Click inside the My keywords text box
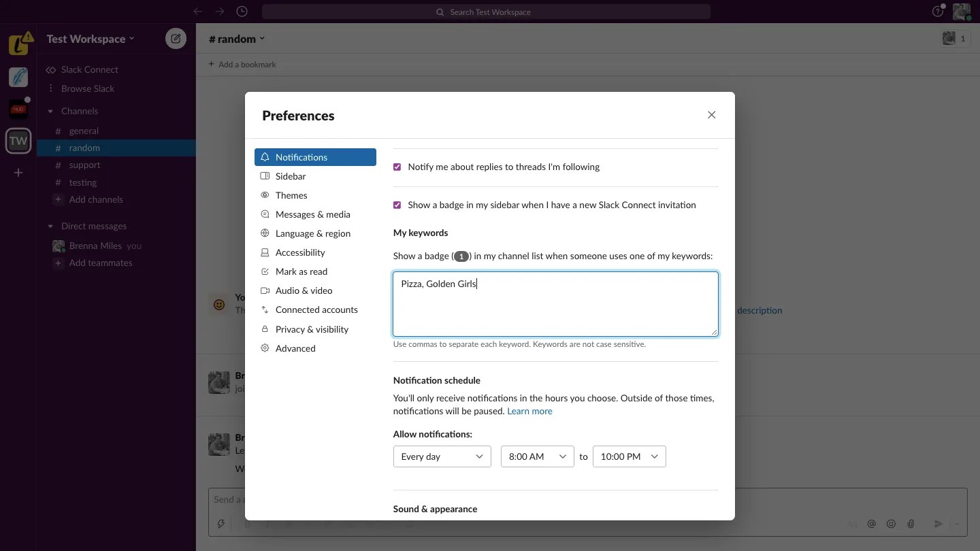The width and height of the screenshot is (980, 551). coord(555,303)
